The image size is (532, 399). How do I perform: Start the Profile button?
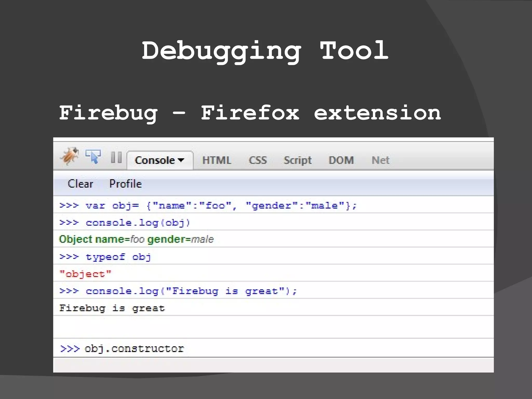125,184
